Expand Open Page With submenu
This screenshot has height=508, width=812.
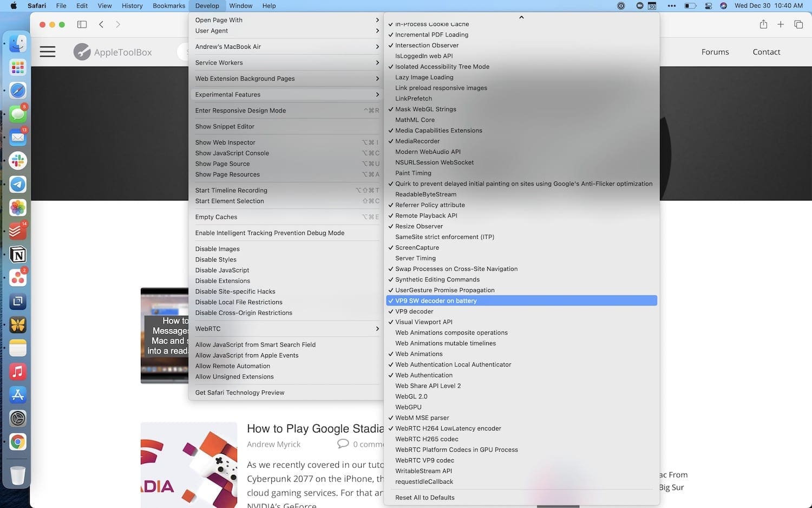286,20
